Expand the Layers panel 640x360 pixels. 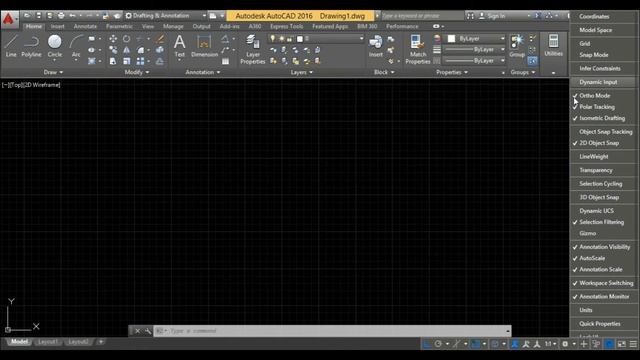click(x=302, y=72)
